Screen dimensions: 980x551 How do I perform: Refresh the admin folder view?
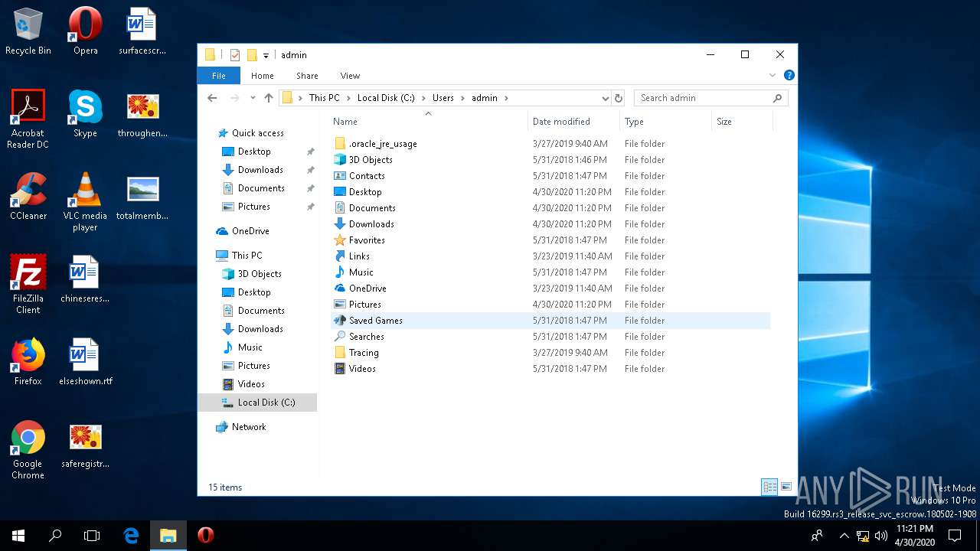[619, 98]
